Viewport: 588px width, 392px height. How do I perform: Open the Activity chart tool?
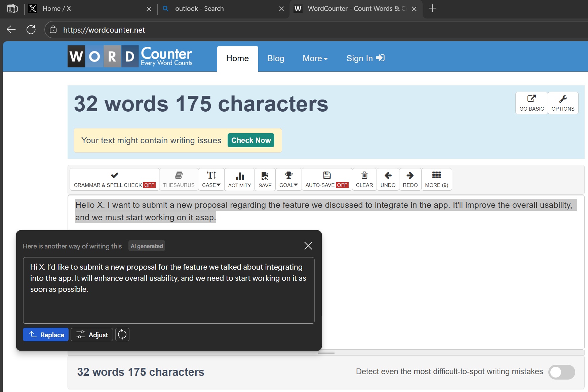tap(239, 180)
